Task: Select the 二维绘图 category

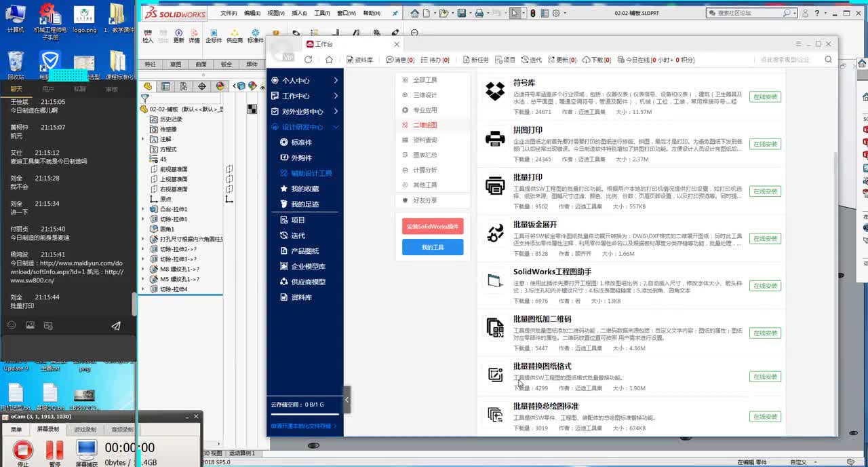Action: 433,125
